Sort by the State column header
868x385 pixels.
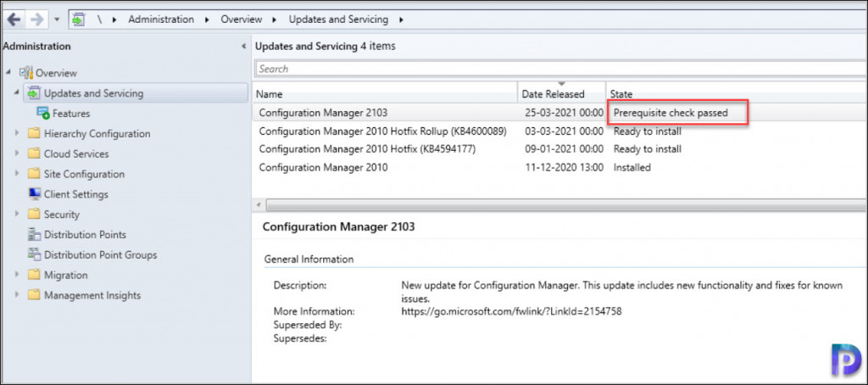pos(737,93)
